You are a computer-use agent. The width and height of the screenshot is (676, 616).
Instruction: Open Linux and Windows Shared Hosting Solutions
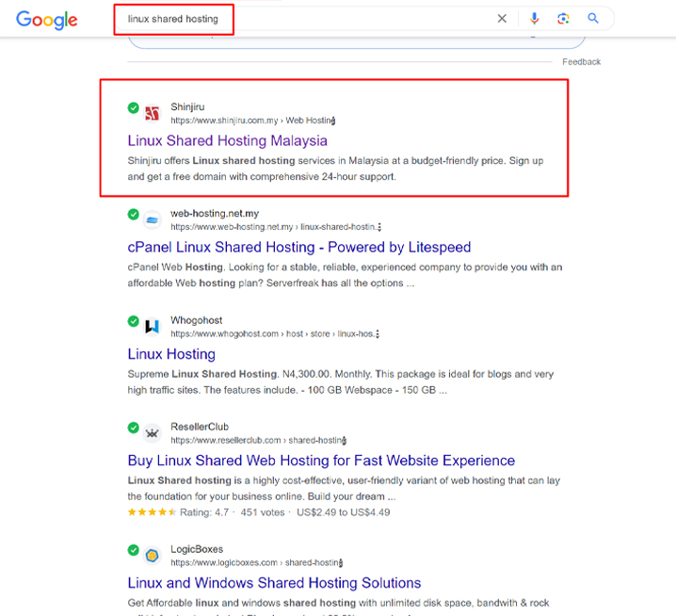pyautogui.click(x=274, y=583)
